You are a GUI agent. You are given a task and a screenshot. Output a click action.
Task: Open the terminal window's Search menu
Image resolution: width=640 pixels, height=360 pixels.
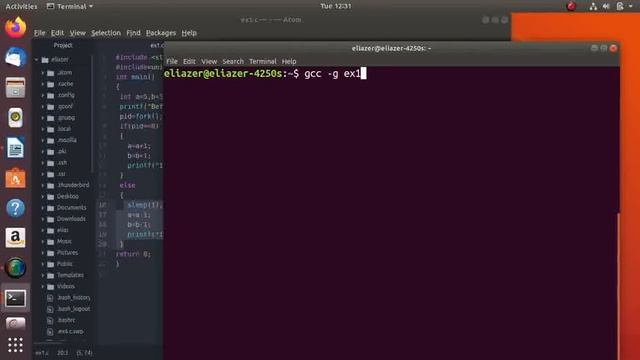[x=233, y=61]
